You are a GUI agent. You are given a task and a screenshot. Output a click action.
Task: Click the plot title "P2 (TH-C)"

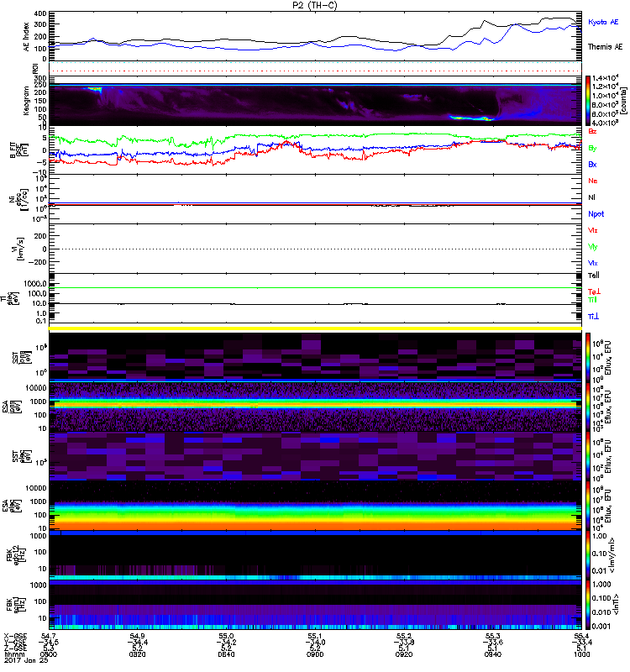pos(315,5)
